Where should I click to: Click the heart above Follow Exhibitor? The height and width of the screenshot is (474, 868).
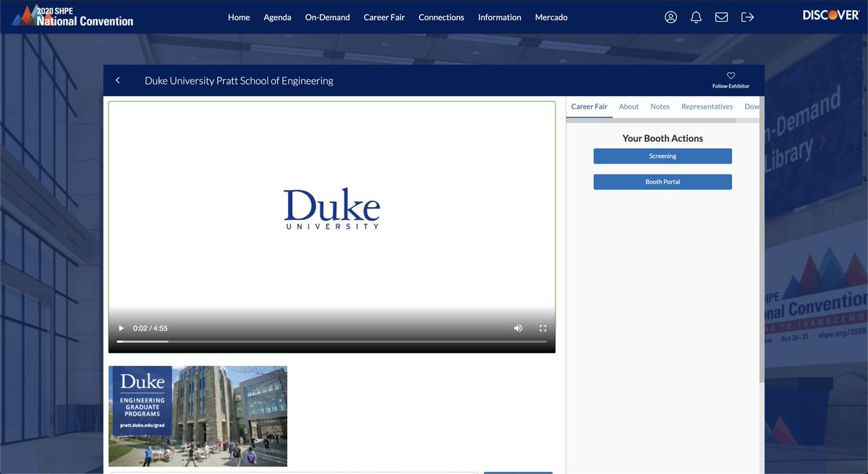[730, 75]
